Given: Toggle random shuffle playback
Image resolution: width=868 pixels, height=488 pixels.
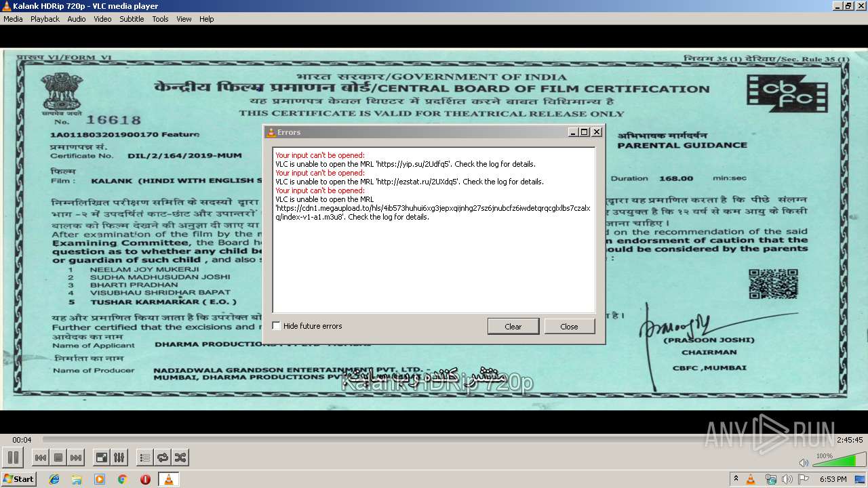Looking at the screenshot, I should (180, 458).
